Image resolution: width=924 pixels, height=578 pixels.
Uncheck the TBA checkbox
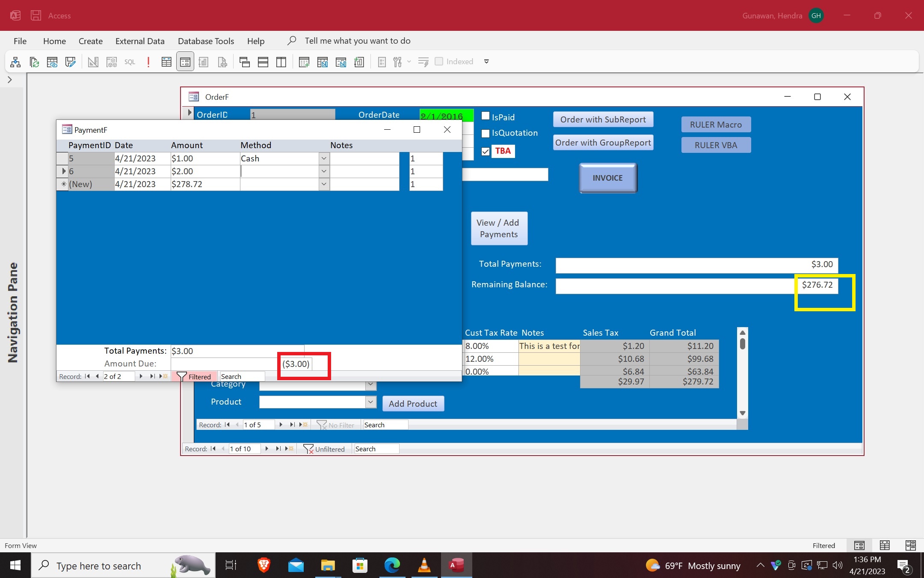(x=485, y=151)
